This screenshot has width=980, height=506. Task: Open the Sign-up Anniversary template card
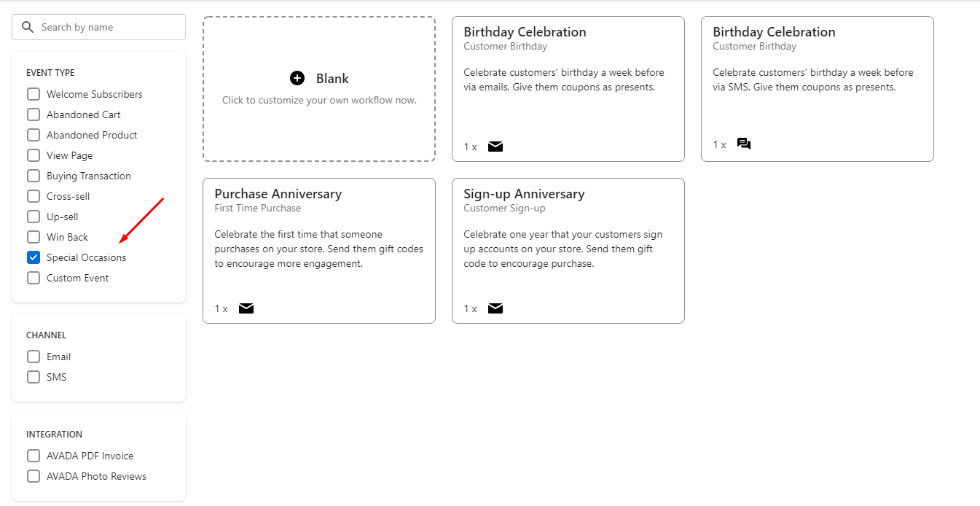(568, 251)
